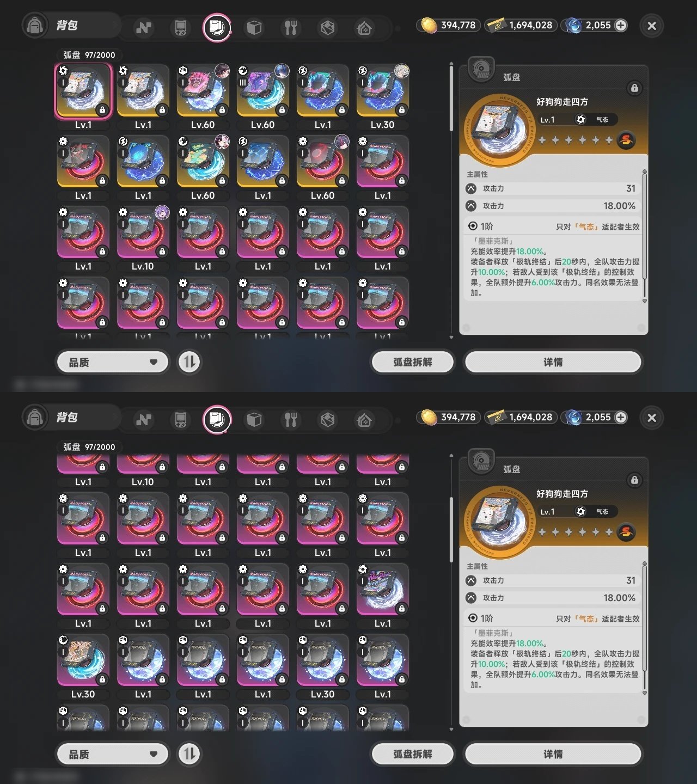Click the upper inventory list scrollbar
The image size is (697, 784).
[x=451, y=98]
